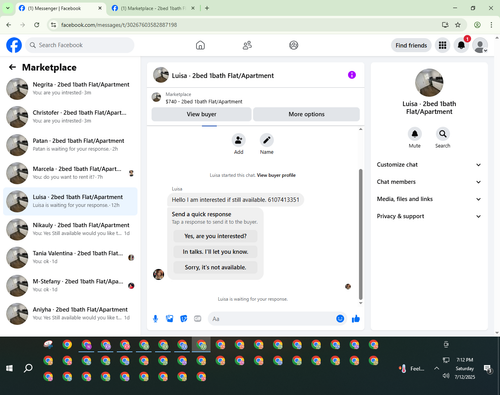Expand Media, files and links section

[x=429, y=199]
